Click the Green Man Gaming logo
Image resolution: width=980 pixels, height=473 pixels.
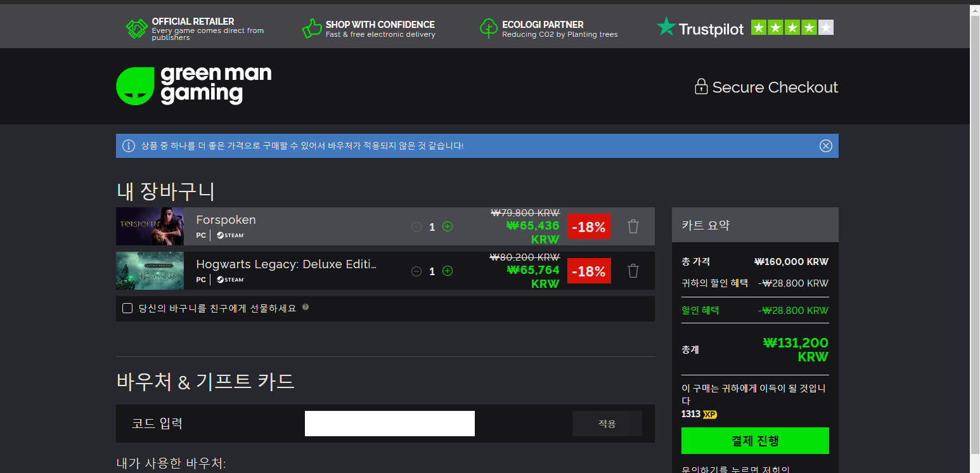pos(194,86)
